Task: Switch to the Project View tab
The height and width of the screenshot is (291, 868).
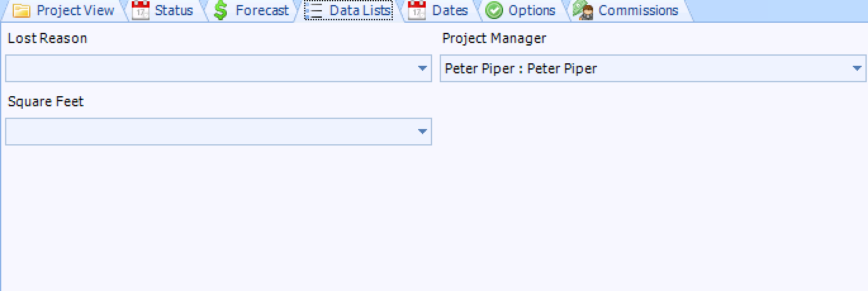Action: 75,11
